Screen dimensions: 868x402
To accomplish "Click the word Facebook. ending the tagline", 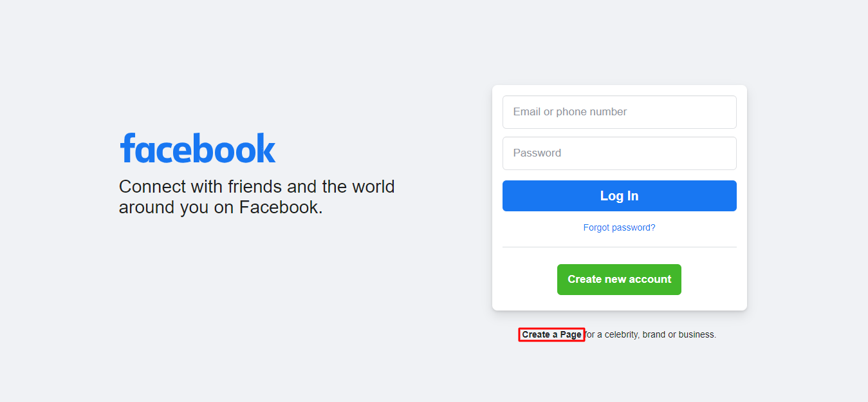I will [x=281, y=207].
